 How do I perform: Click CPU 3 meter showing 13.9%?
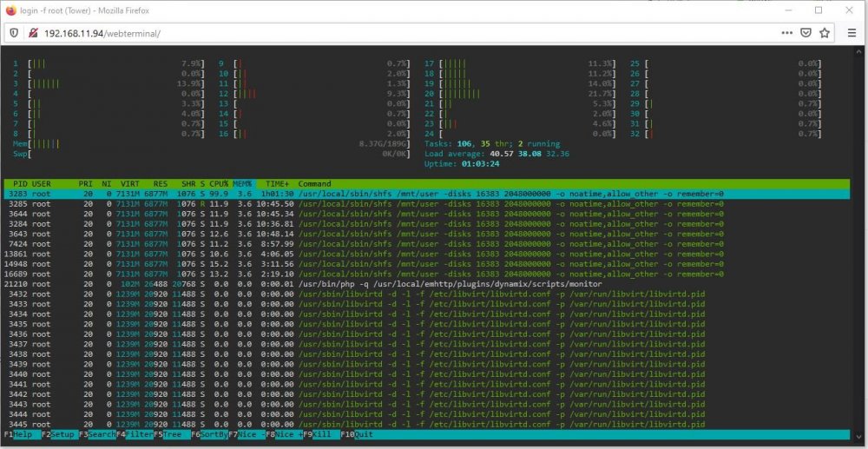[x=108, y=83]
